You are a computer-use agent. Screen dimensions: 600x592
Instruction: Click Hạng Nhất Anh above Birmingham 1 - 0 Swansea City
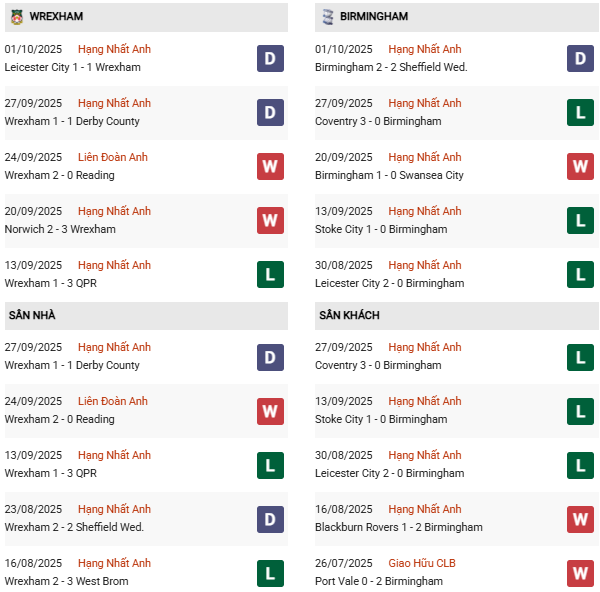click(425, 157)
